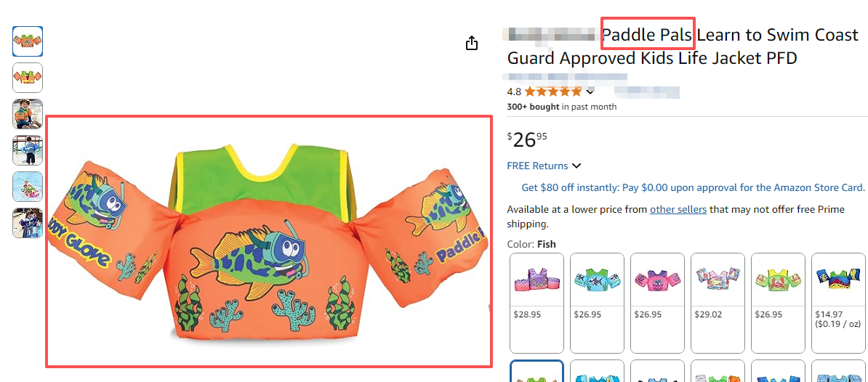Viewport: 868px width, 382px height.
Task: Choose the purple mermaid jacket at $28.95
Action: 537,303
